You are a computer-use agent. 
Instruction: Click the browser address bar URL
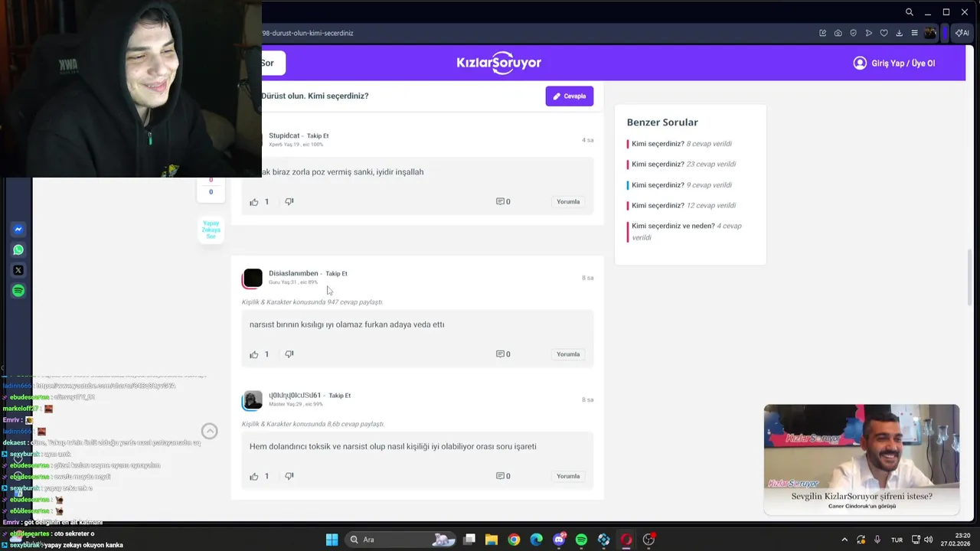coord(307,33)
